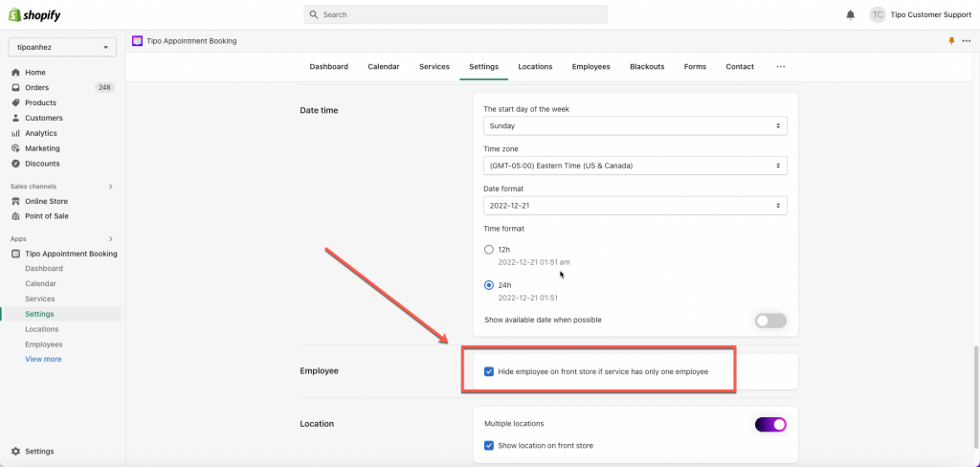
Task: Open the Time zone dropdown
Action: coord(635,166)
